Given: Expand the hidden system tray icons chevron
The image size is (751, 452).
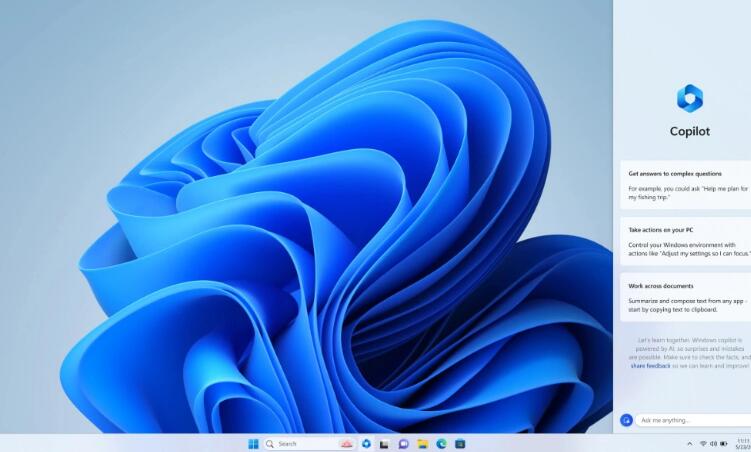Looking at the screenshot, I should pyautogui.click(x=689, y=443).
